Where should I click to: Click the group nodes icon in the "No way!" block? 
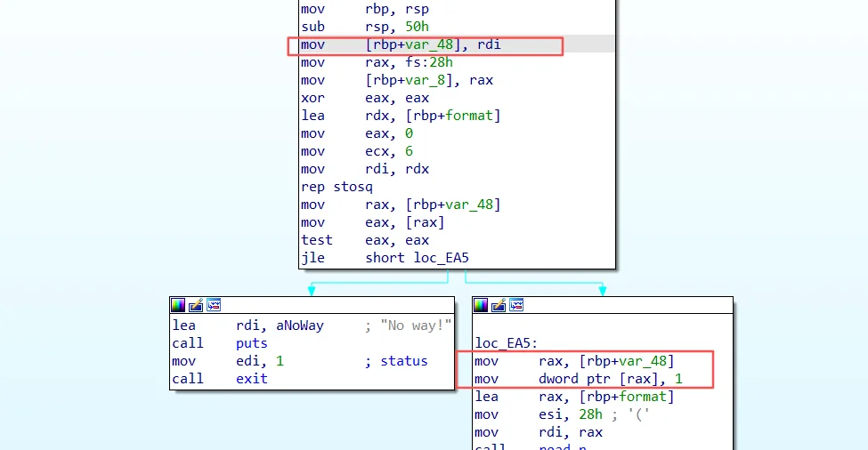[x=214, y=305]
